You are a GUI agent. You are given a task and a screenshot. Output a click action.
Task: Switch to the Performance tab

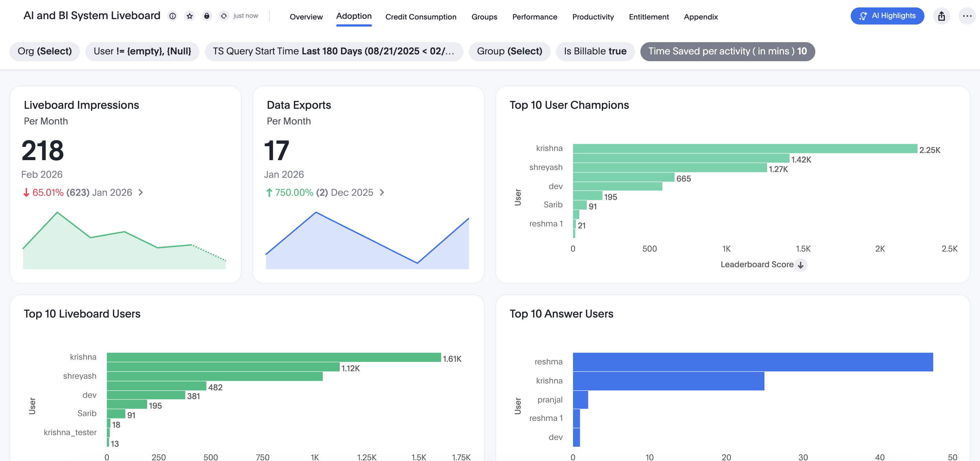535,17
